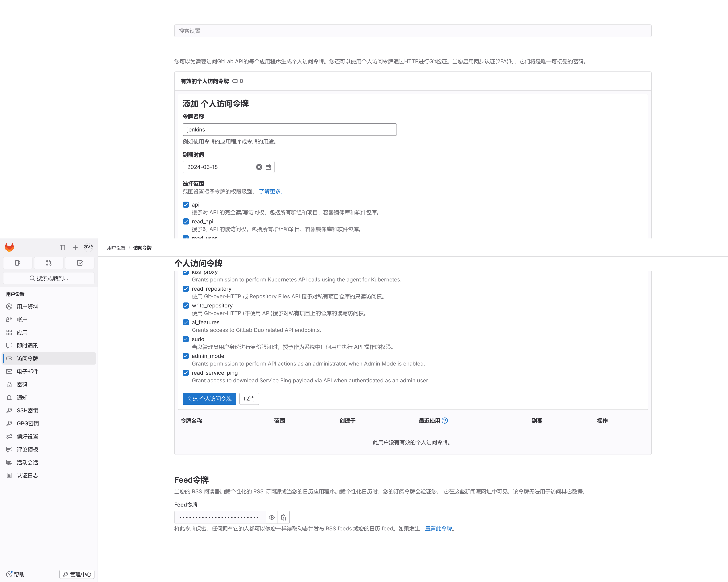Clear the expiration date field
Image resolution: width=728 pixels, height=582 pixels.
[259, 167]
